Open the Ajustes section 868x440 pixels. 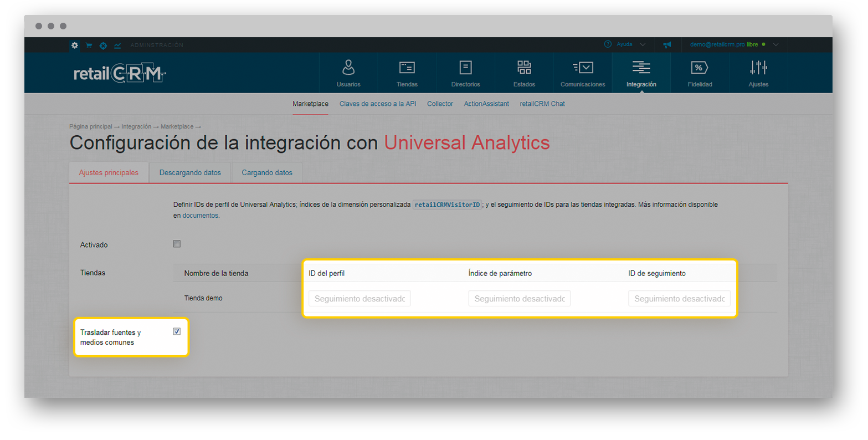click(758, 73)
